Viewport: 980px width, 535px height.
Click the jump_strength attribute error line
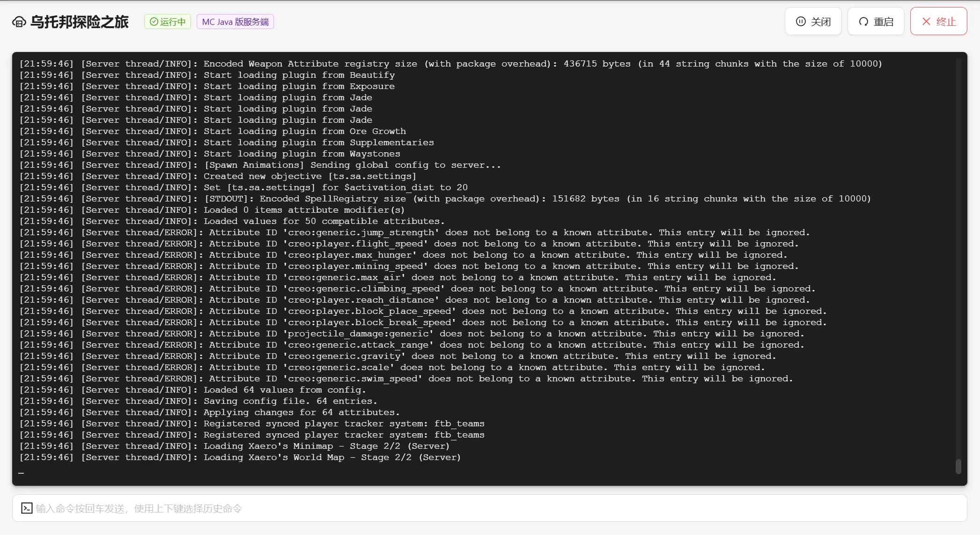414,232
